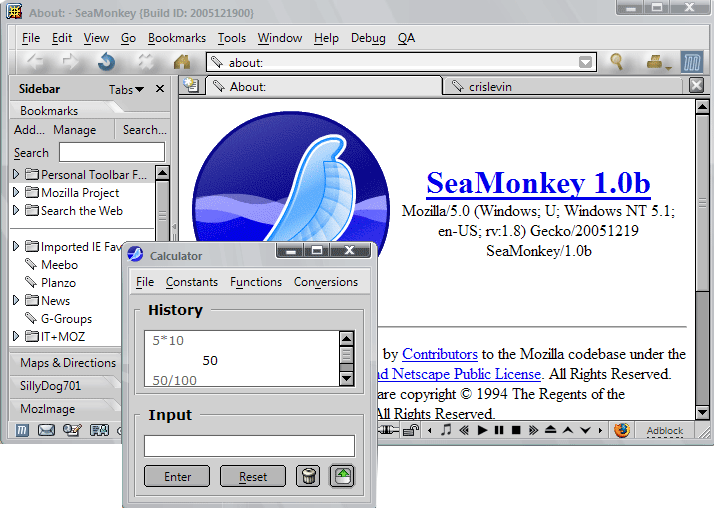This screenshot has height=508, width=714.
Task: Click the Calculator Input text field
Action: (x=249, y=446)
